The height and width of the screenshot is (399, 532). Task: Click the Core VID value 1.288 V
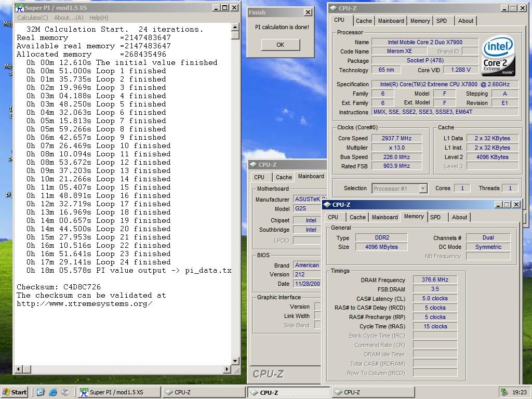pos(461,70)
